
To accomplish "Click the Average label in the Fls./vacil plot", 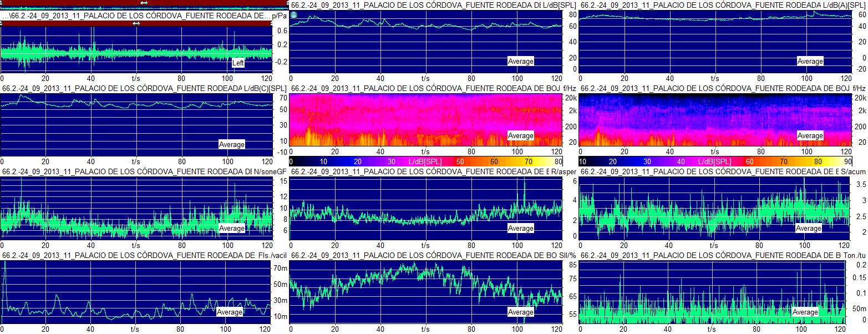I will coord(230,312).
